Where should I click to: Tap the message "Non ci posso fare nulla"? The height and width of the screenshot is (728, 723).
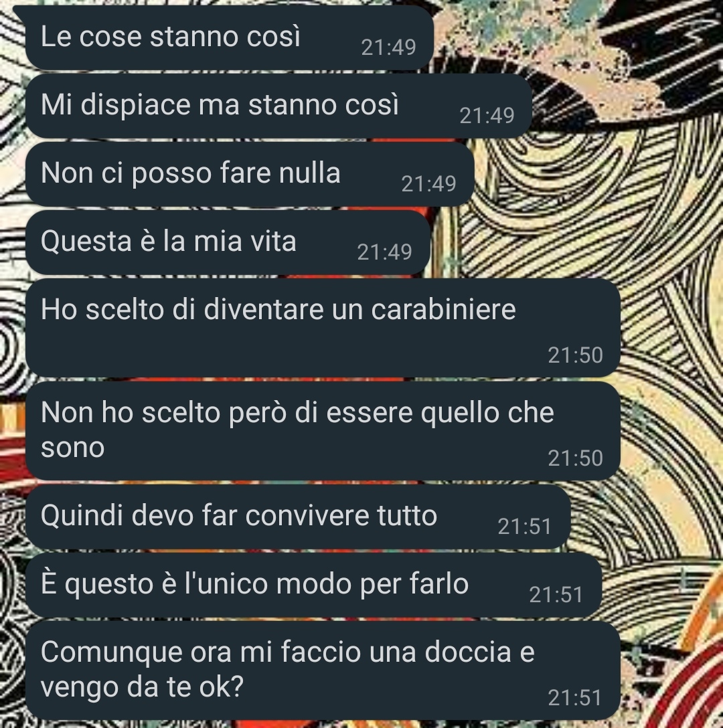click(250, 174)
